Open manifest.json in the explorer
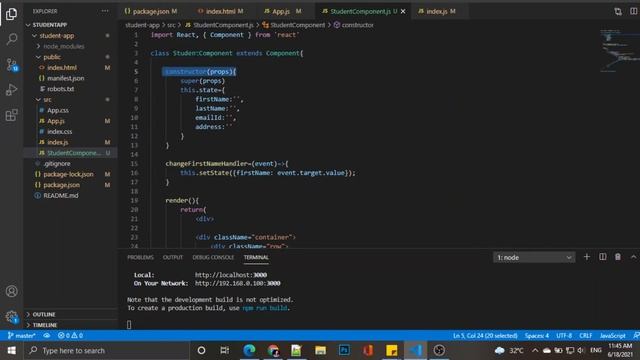 click(65, 78)
